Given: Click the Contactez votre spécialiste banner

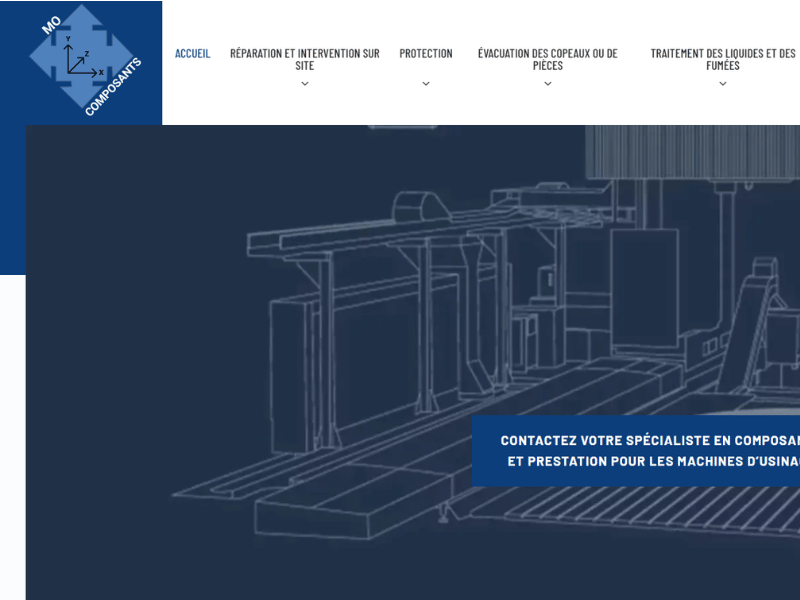Looking at the screenshot, I should pyautogui.click(x=636, y=451).
